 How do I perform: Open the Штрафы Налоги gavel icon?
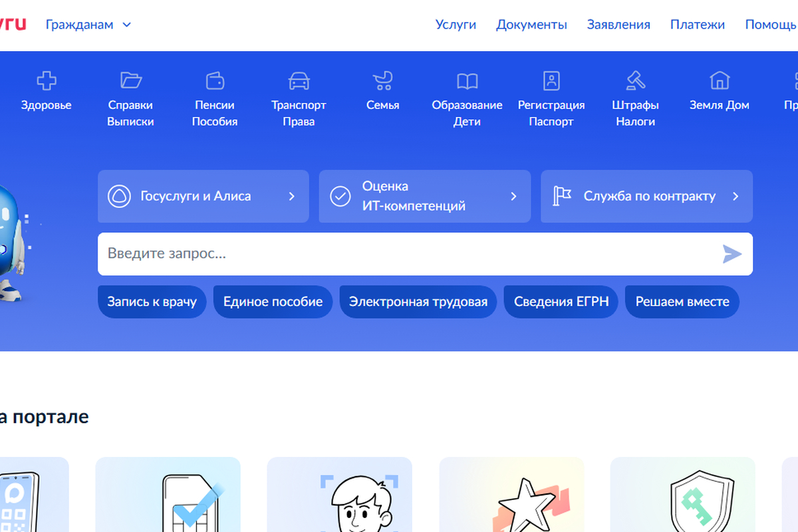pyautogui.click(x=635, y=81)
